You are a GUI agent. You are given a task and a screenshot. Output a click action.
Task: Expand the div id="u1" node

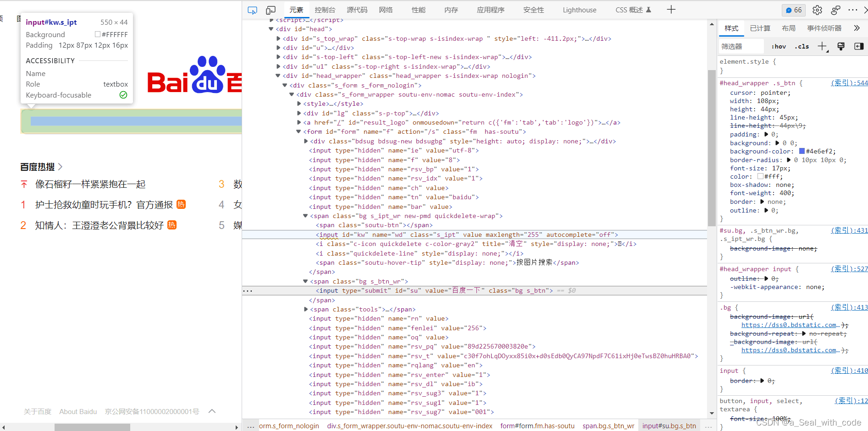click(x=278, y=66)
